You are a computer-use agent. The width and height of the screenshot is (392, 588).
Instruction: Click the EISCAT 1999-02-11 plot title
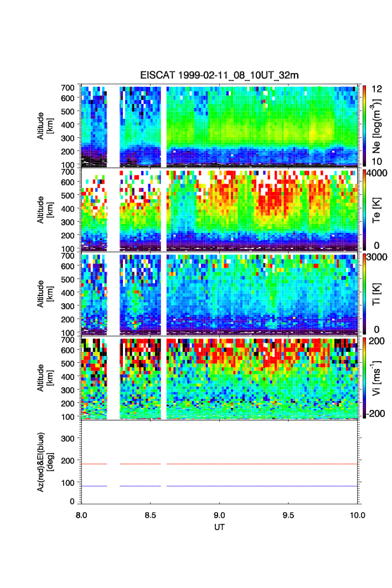click(219, 75)
